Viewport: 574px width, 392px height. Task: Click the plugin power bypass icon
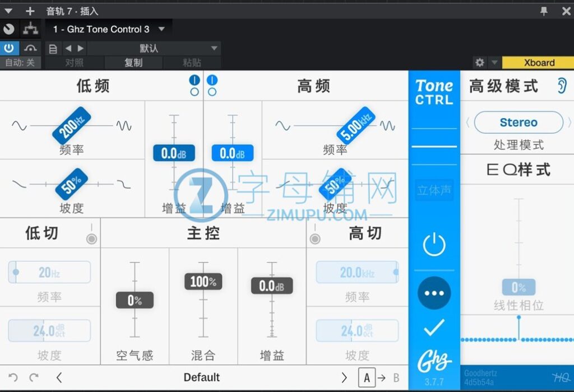[434, 245]
